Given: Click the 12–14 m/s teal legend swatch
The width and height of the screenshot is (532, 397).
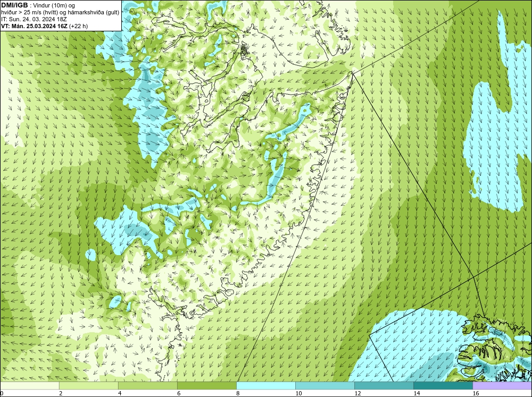Looking at the screenshot, I should (384, 385).
